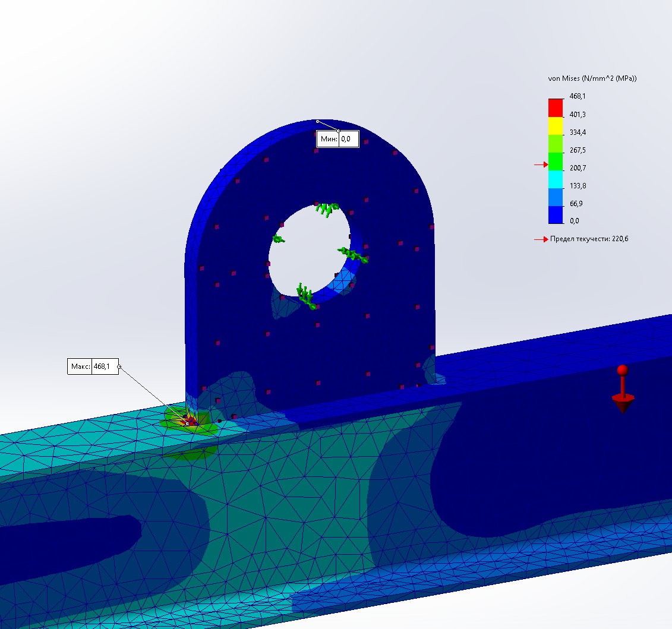
Task: Click the yellow band in the stress legend
Action: pyautogui.click(x=556, y=125)
